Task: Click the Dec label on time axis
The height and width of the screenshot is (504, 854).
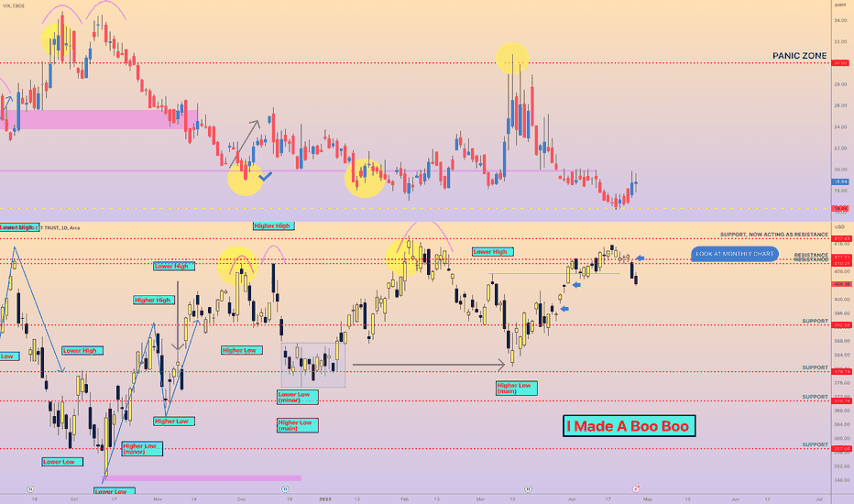Action: [x=241, y=499]
